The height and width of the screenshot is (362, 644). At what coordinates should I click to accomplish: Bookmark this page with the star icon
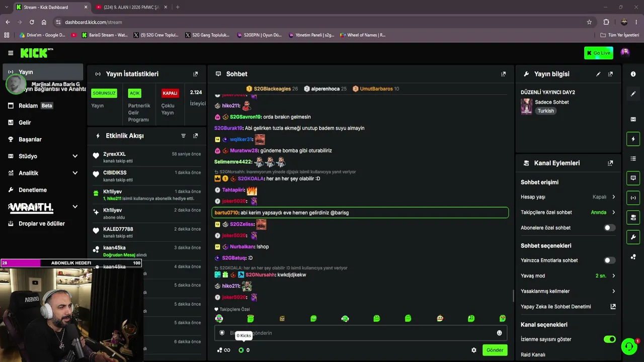pos(589,22)
